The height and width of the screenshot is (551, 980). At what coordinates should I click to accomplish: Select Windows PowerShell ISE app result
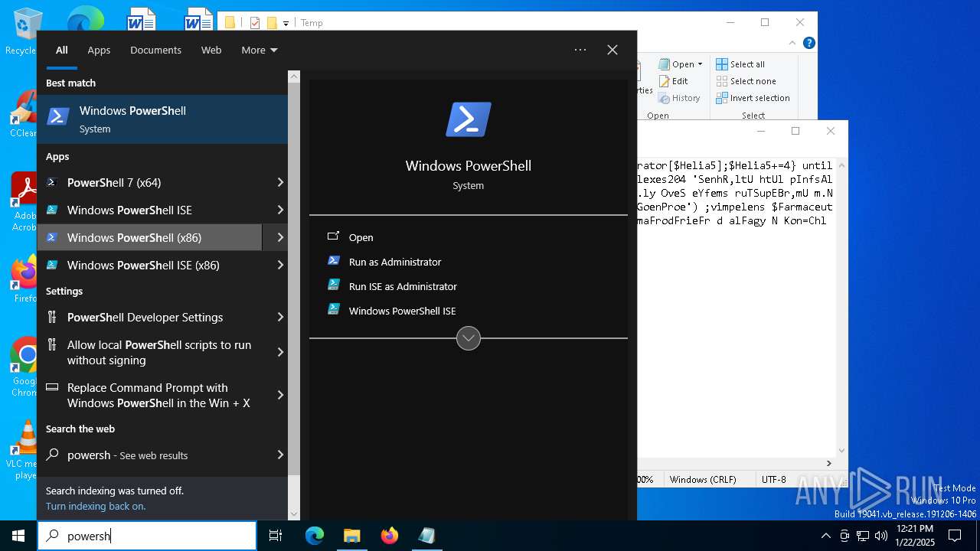tap(150, 210)
